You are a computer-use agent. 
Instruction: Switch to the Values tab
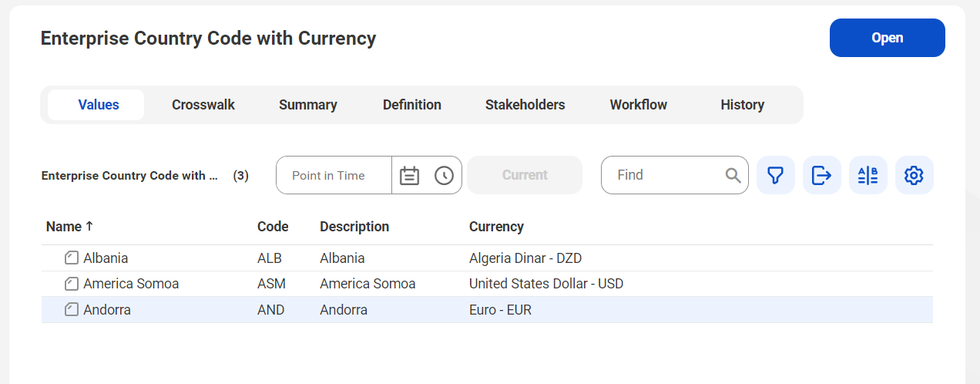(x=96, y=105)
